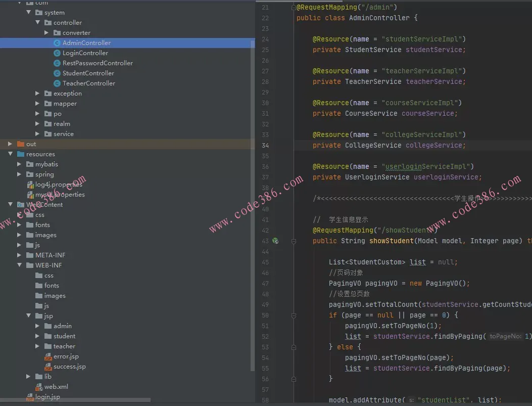Expand the converter folder
Viewport: 532px width, 406px height.
[46, 33]
